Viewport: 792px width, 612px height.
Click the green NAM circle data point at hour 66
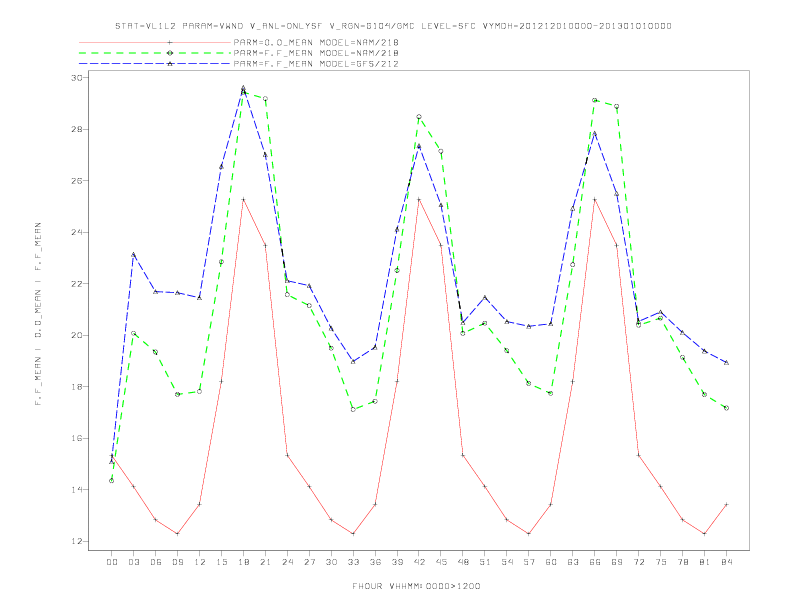pyautogui.click(x=595, y=100)
